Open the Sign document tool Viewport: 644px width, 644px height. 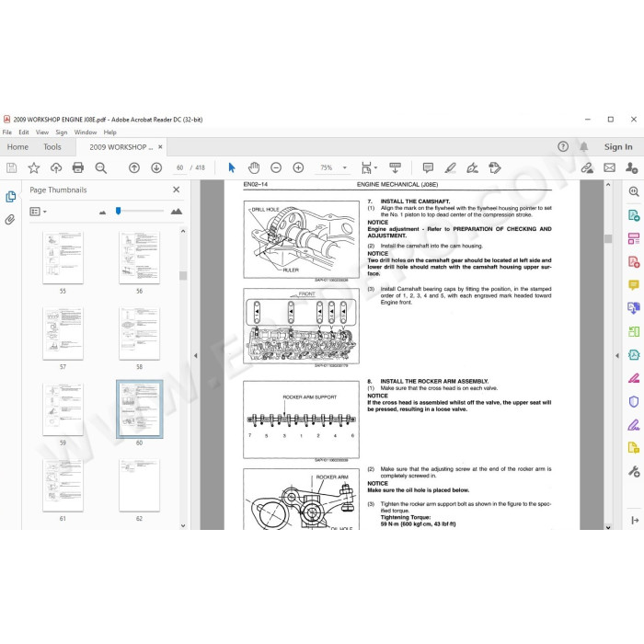[x=472, y=167]
